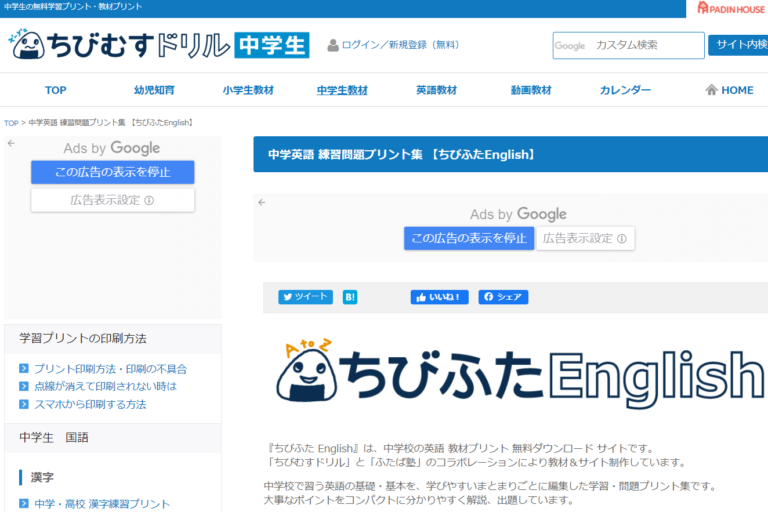Share via the Twitter ツイート button
The width and height of the screenshot is (768, 512).
pos(306,297)
